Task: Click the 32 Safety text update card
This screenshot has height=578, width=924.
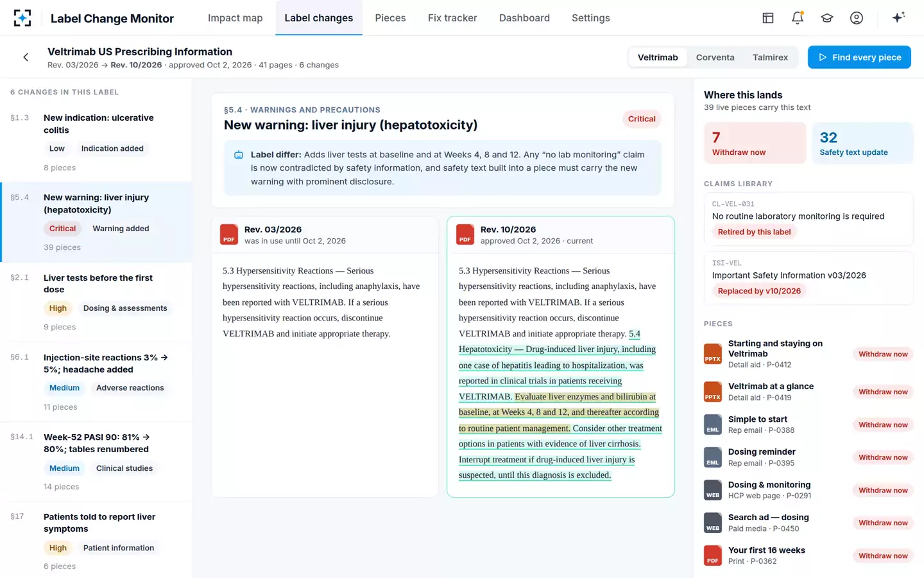Action: tap(862, 143)
